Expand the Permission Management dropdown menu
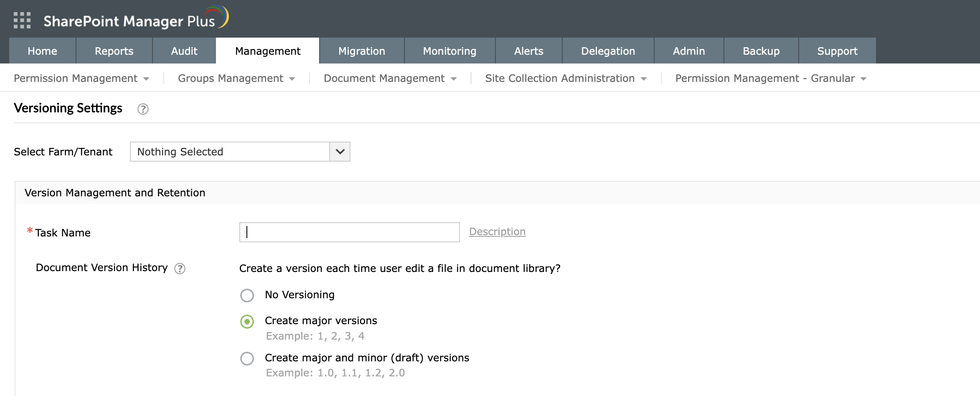 (x=81, y=78)
